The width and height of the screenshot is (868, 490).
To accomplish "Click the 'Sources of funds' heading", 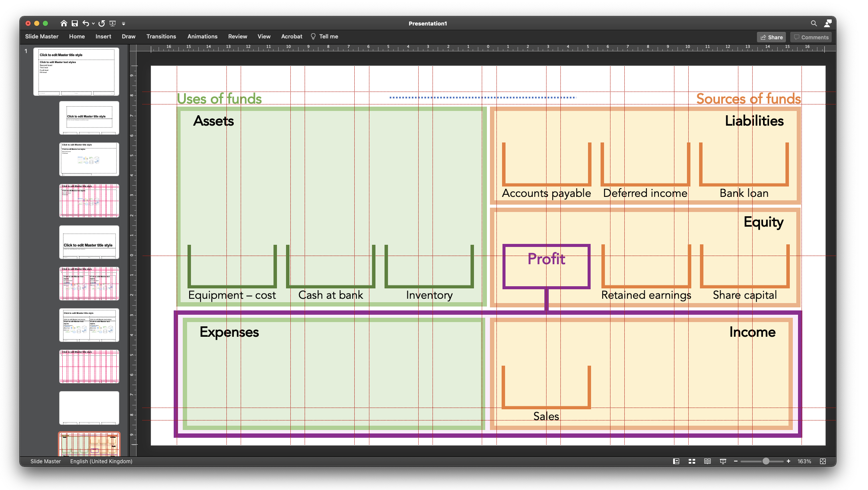I will coord(748,99).
